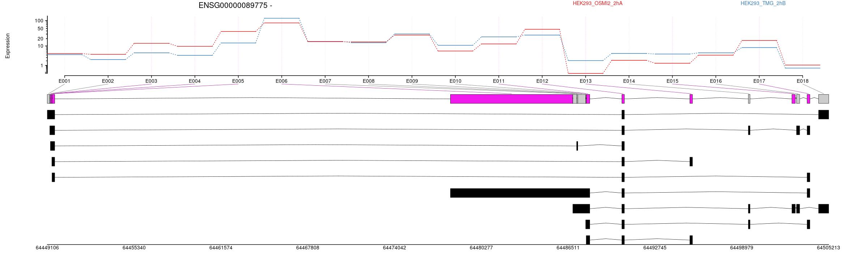Click genomic coordinate 64492745

point(655,248)
